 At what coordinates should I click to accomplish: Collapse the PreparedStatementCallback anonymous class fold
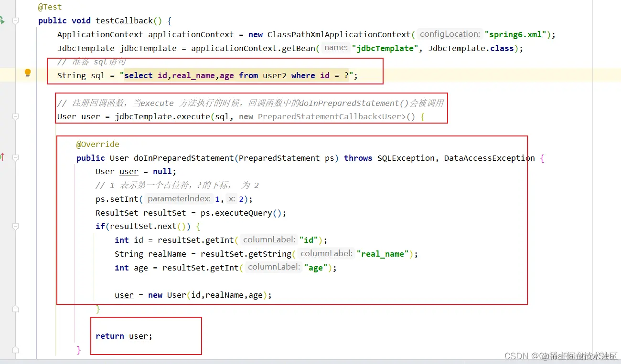click(15, 117)
